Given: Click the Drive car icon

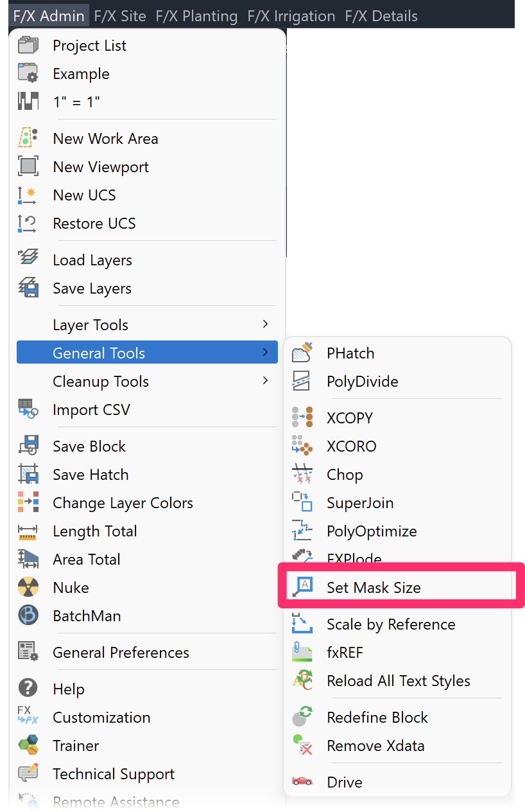Looking at the screenshot, I should (x=302, y=782).
